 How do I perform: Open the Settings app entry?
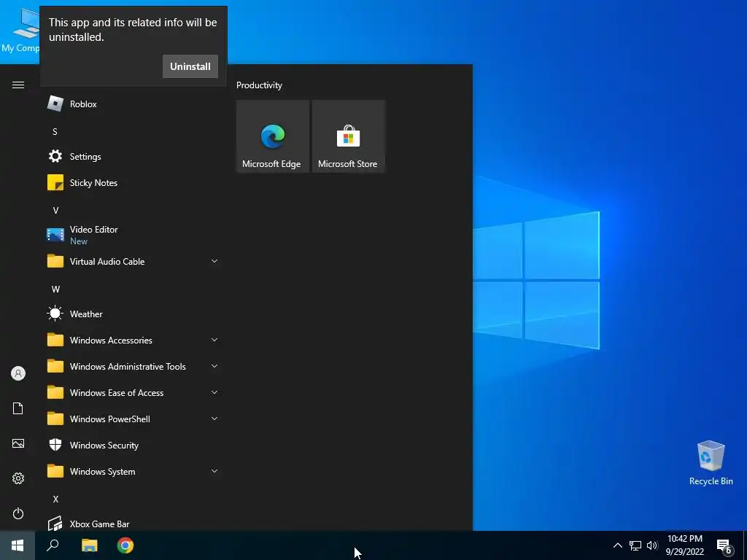[x=133, y=156]
